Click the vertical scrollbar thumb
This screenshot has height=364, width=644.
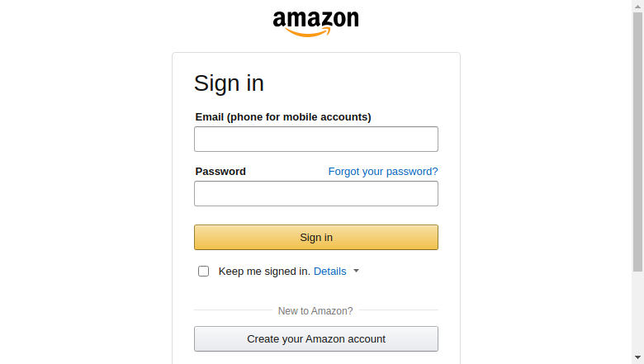click(x=637, y=142)
